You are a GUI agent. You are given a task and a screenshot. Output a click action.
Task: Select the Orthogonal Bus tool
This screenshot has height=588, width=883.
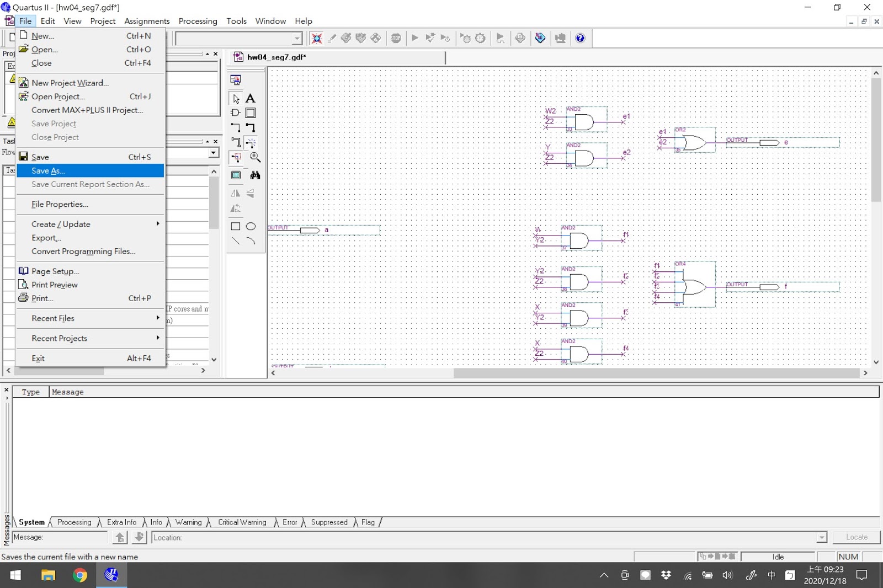click(251, 127)
